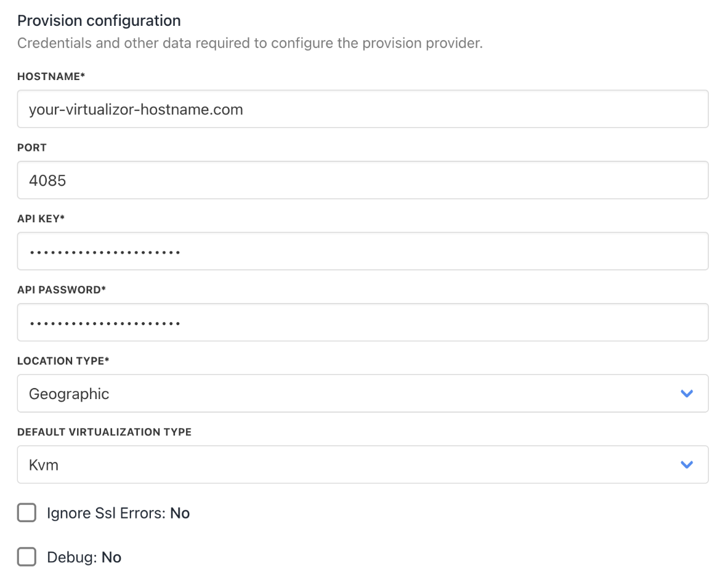Click the DEFAULT VIRTUALIZATION TYPE label

[x=104, y=432]
